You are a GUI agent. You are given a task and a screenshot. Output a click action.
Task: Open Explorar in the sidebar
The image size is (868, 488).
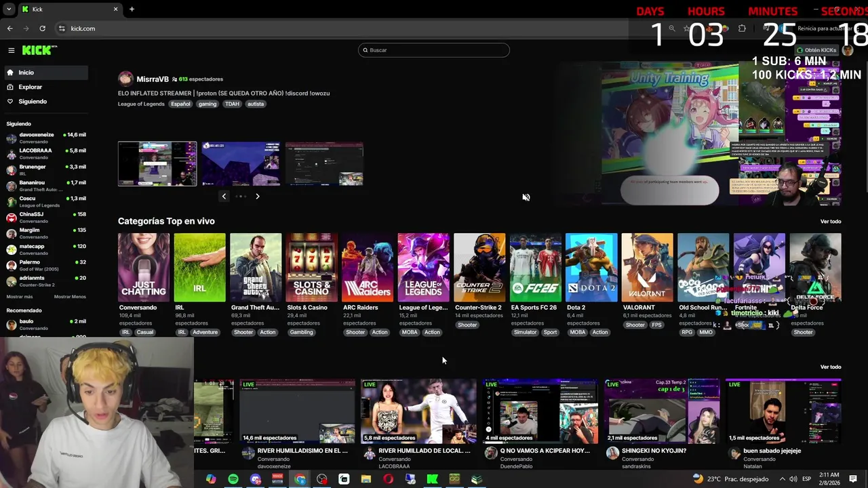(x=45, y=87)
